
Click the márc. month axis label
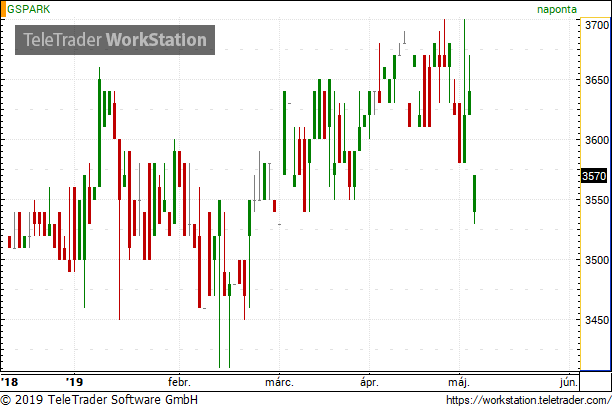coord(279,382)
